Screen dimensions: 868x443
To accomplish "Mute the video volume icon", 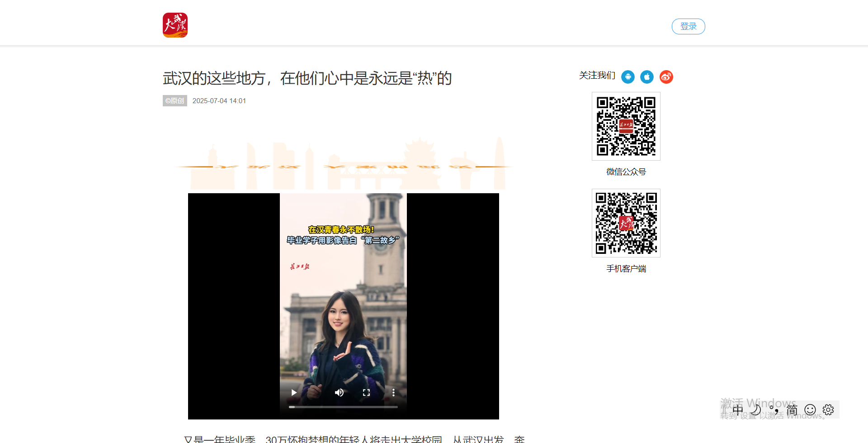I will pos(339,392).
